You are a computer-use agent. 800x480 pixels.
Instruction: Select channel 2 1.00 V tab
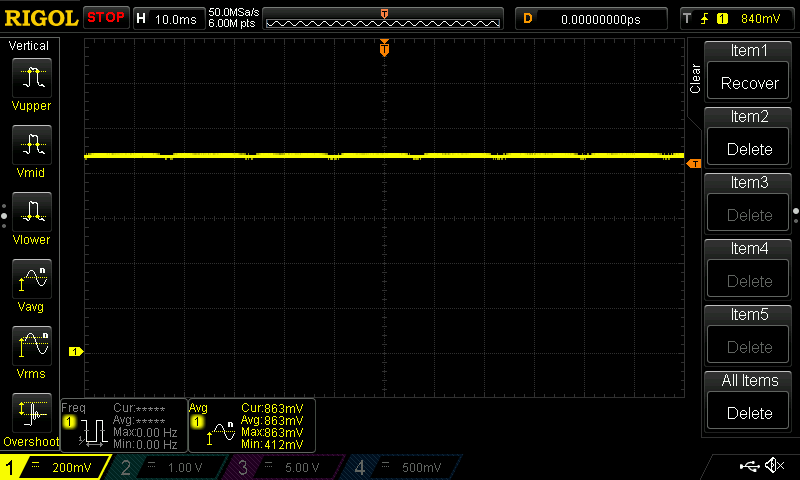(x=168, y=467)
